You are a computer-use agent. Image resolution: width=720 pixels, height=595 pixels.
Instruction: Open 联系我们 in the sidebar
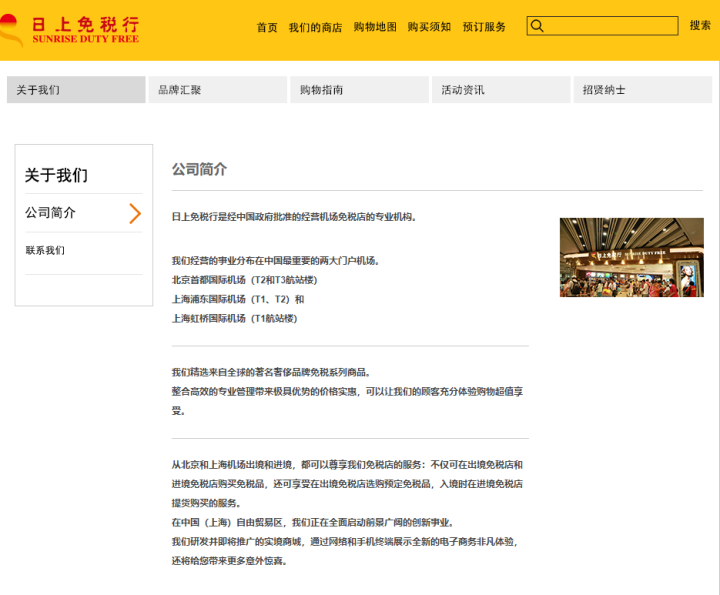(46, 250)
